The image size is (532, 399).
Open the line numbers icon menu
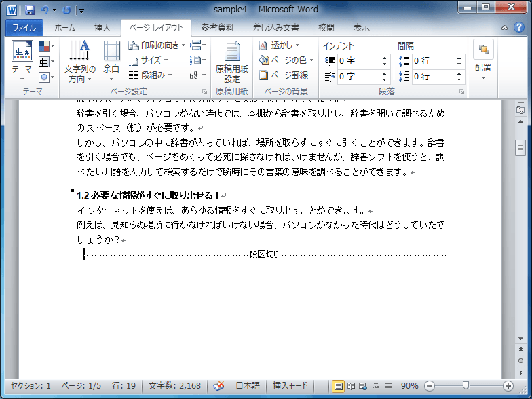point(198,60)
